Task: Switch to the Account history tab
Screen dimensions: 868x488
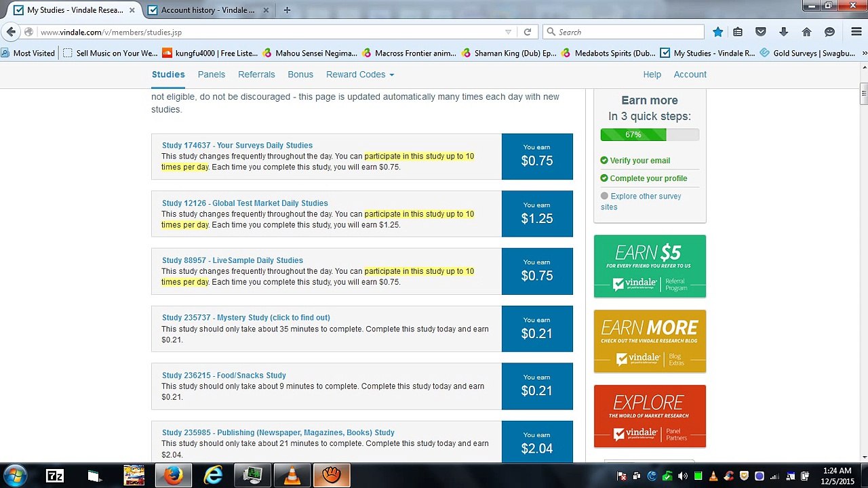Action: pyautogui.click(x=208, y=10)
